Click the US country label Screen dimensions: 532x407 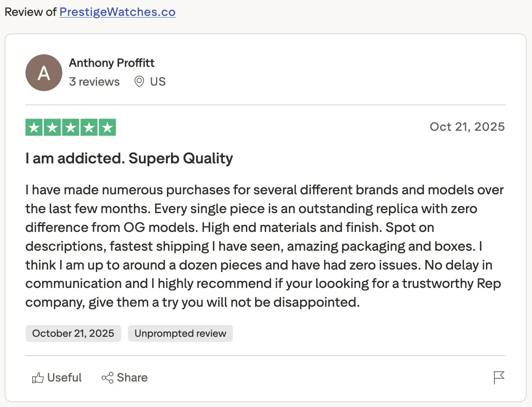tap(158, 81)
